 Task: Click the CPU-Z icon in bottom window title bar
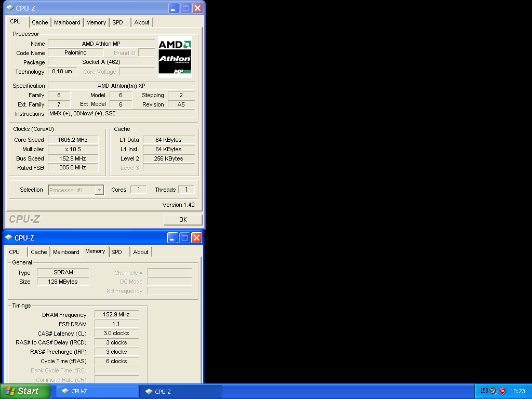click(x=9, y=237)
